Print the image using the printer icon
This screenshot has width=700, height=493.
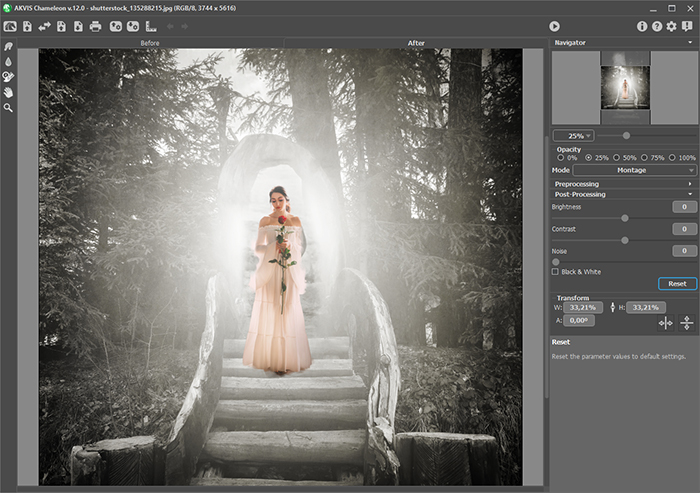coord(95,26)
